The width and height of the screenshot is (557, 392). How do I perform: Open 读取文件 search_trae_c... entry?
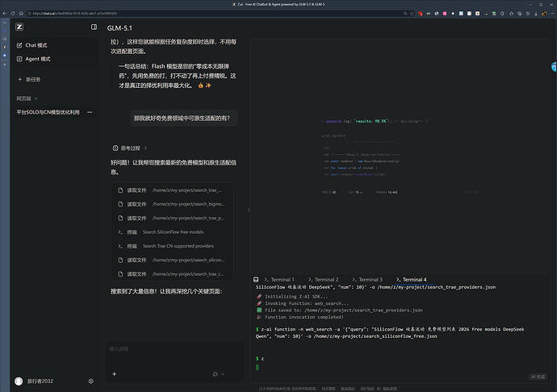pyautogui.click(x=172, y=274)
